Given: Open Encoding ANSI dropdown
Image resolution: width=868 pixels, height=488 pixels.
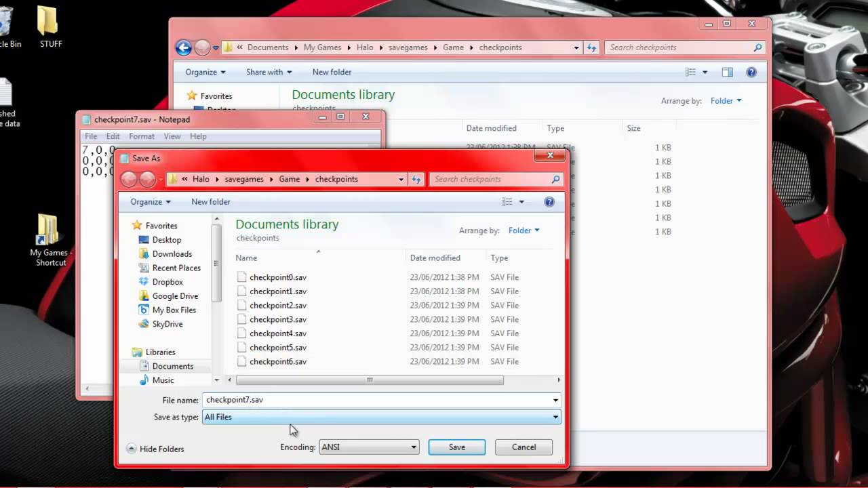Looking at the screenshot, I should click(369, 447).
